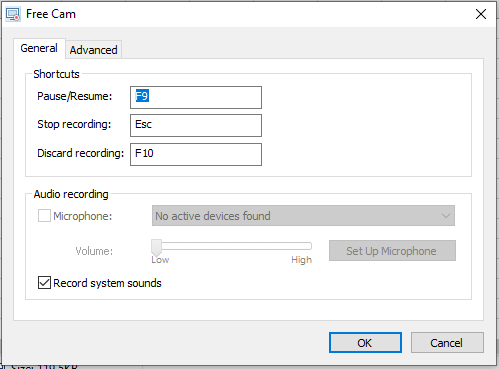The width and height of the screenshot is (499, 369).
Task: Click the Volume slider handle
Action: pyautogui.click(x=156, y=247)
